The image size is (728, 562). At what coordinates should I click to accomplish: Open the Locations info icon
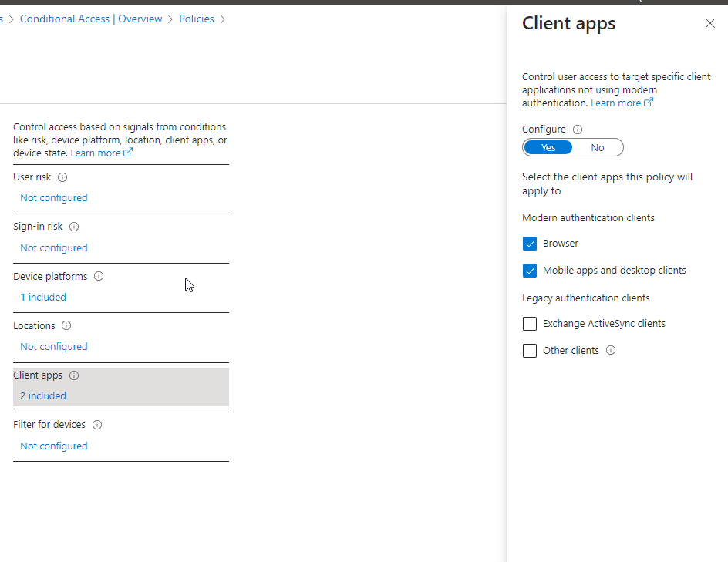tap(66, 325)
